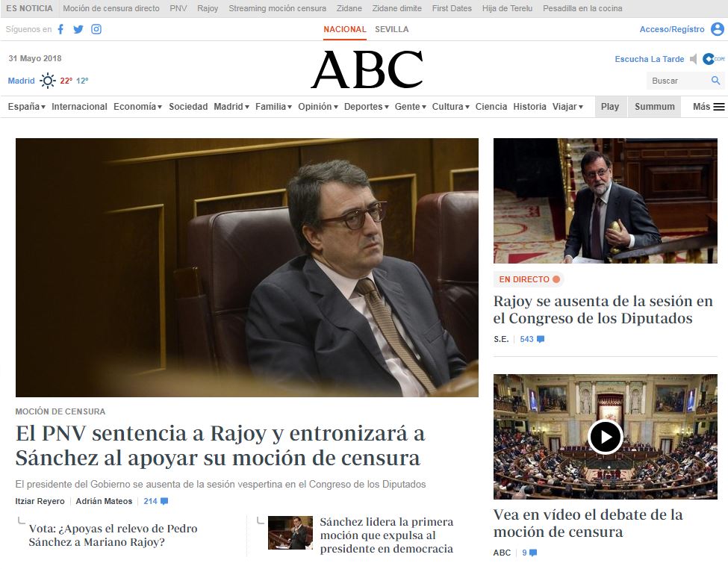Screen dimensions: 728x569
Task: Go to the Historia section
Action: [x=529, y=107]
